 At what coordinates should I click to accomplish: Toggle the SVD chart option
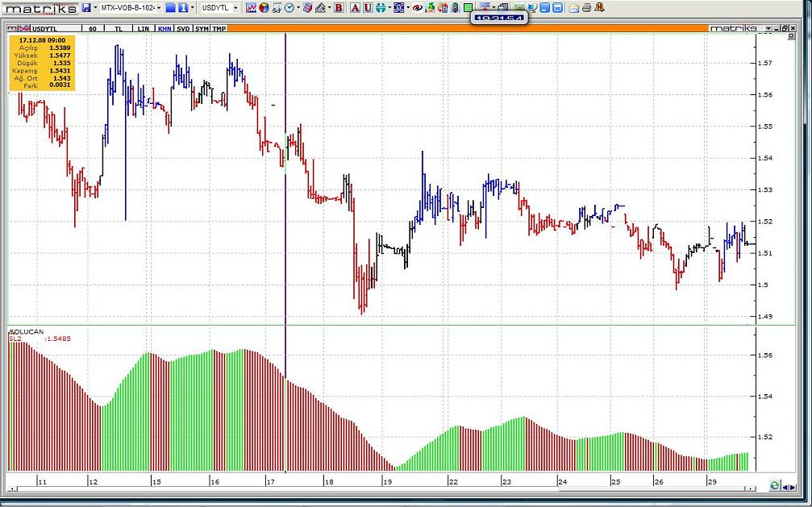pos(183,28)
